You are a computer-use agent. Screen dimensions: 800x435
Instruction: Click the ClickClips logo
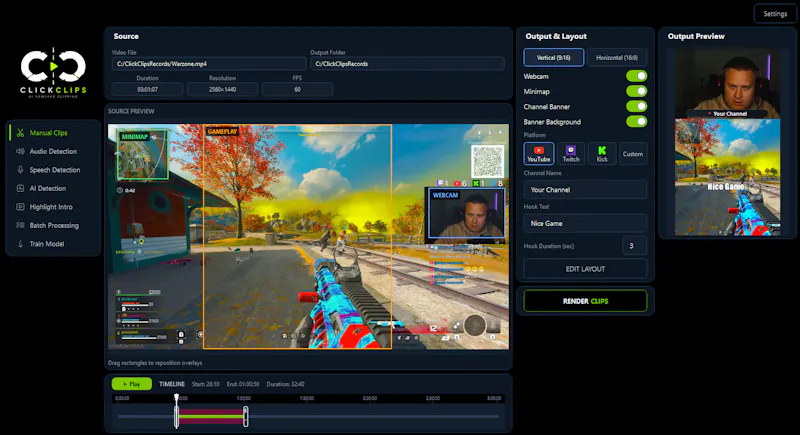(54, 71)
